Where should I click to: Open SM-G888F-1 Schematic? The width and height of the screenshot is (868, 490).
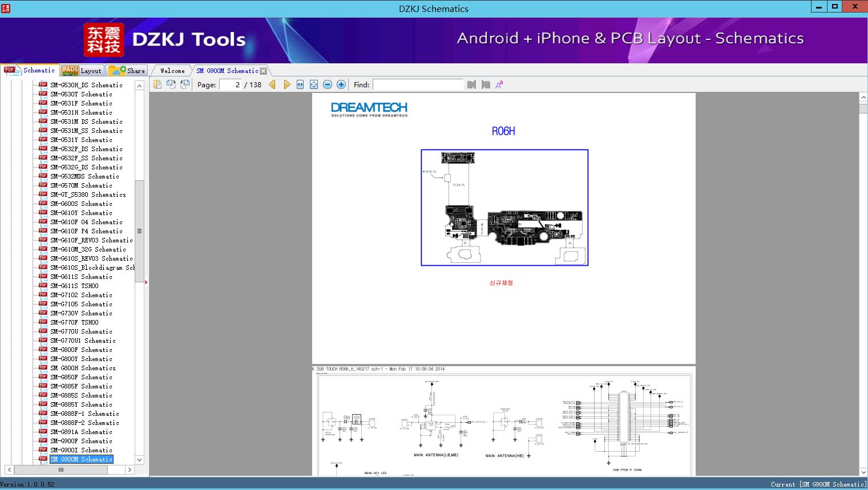click(84, 414)
